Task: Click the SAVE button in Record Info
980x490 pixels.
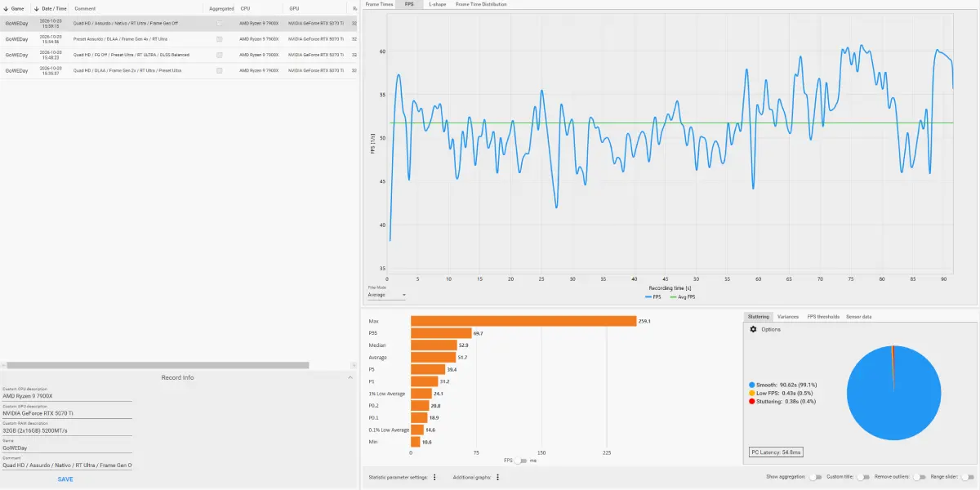Action: (65, 479)
